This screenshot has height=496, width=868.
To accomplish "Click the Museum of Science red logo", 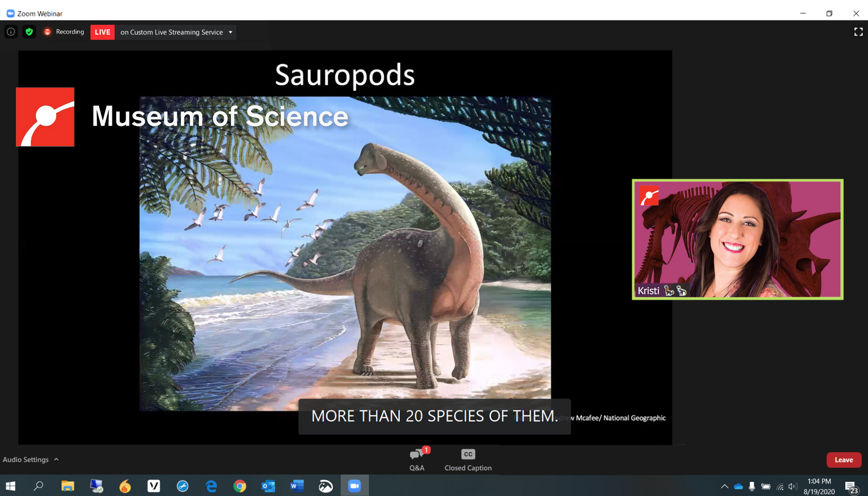I will click(45, 117).
